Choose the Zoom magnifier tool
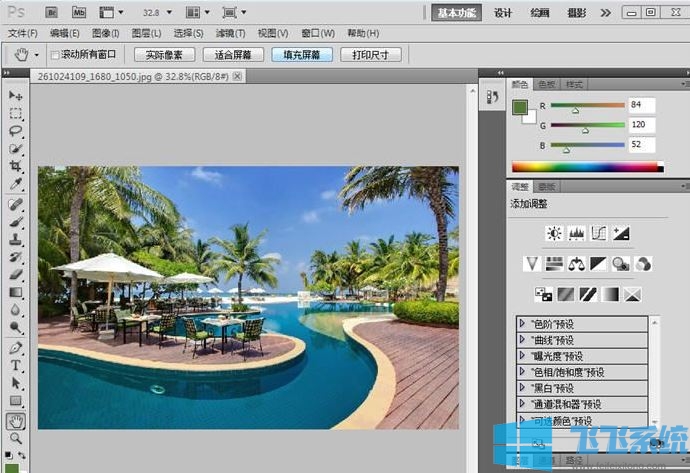This screenshot has height=473, width=690. (x=16, y=438)
